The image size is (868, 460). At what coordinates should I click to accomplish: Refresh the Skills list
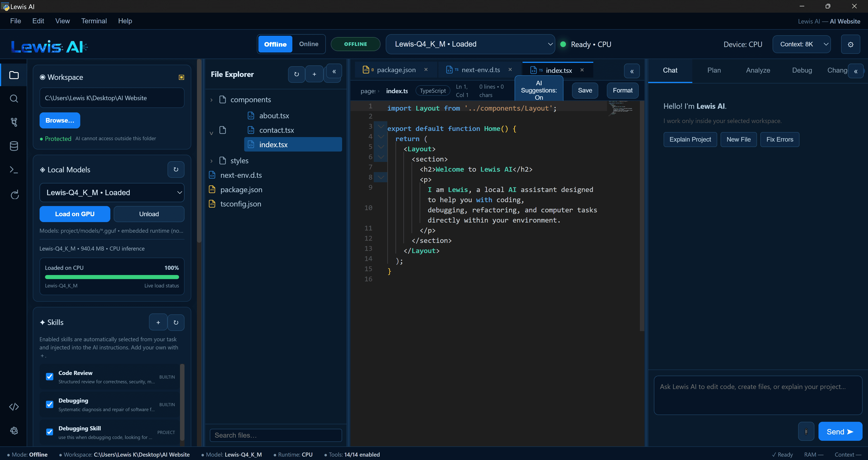point(176,322)
